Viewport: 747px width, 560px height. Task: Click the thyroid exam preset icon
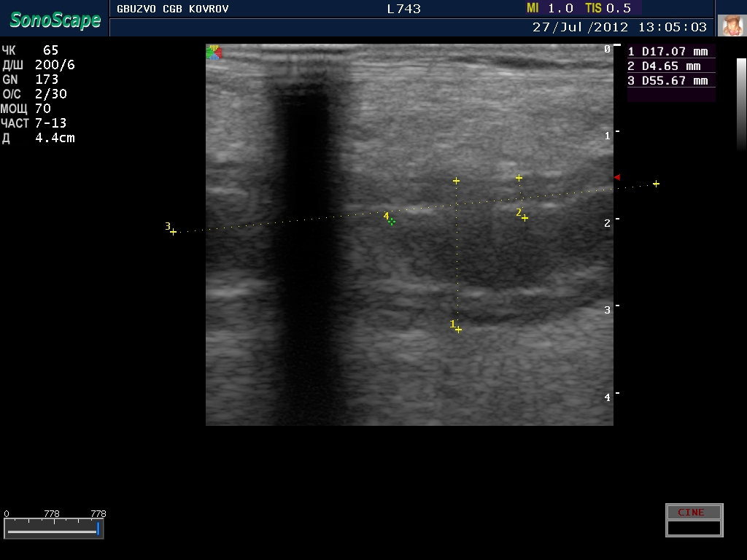732,26
